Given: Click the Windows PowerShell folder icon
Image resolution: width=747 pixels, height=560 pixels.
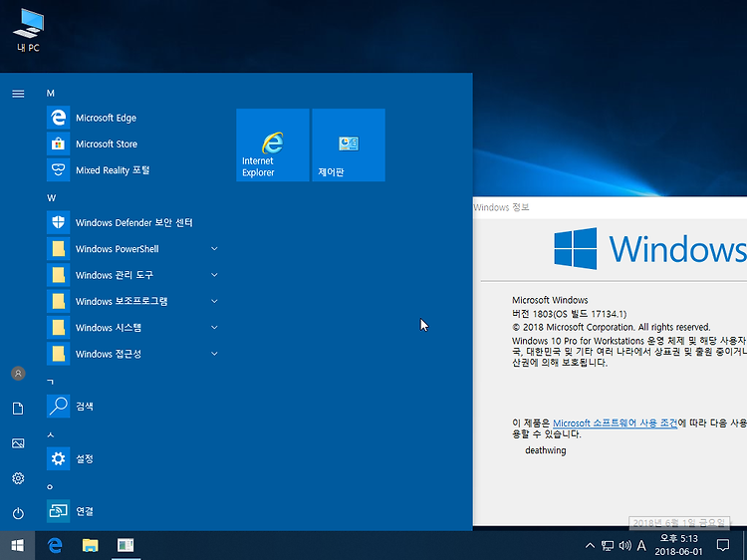Looking at the screenshot, I should pyautogui.click(x=58, y=249).
